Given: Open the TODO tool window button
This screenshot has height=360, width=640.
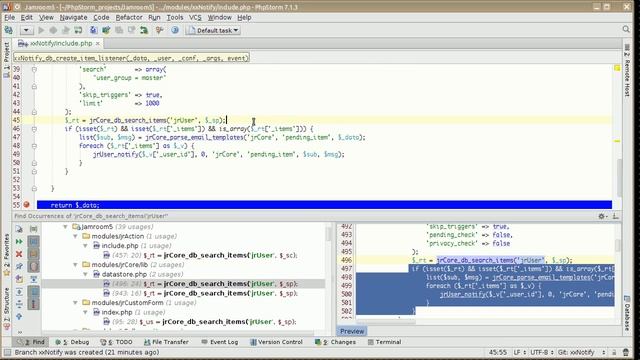Looking at the screenshot, I should point(116,342).
